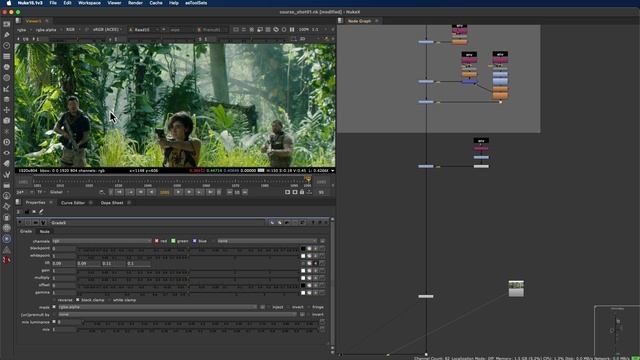This screenshot has height=360, width=640.
Task: Open the sRGB (ACES) viewer process dropdown
Action: tap(107, 30)
